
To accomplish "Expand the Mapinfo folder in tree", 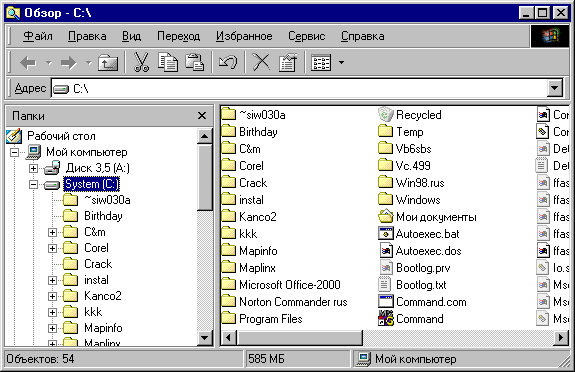I will pyautogui.click(x=52, y=328).
